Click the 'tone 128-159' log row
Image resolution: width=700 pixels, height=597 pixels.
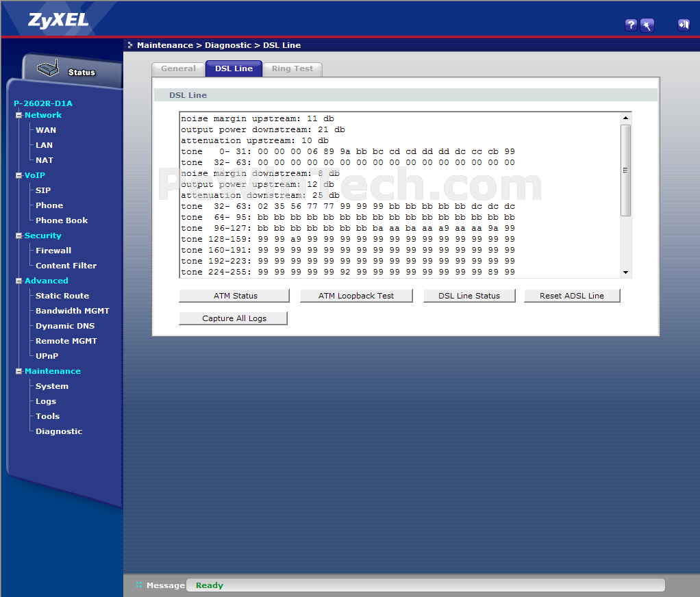pyautogui.click(x=348, y=239)
